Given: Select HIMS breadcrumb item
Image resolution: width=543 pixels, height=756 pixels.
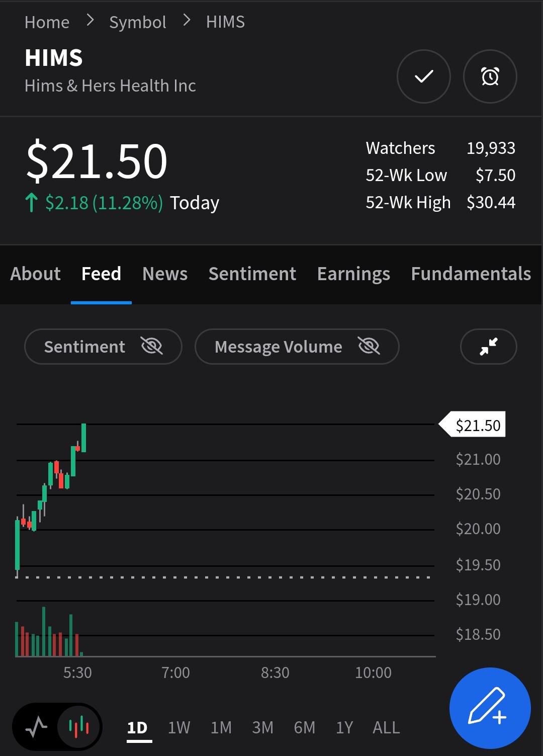Looking at the screenshot, I should pyautogui.click(x=225, y=22).
